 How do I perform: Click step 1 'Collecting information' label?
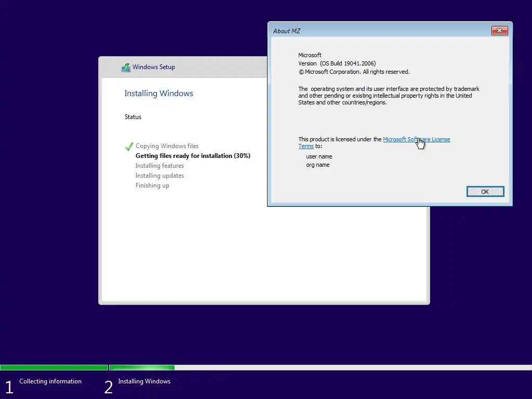(x=50, y=381)
